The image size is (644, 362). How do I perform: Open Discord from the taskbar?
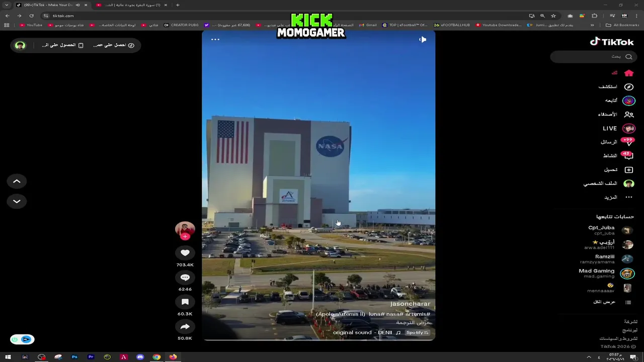point(140,357)
